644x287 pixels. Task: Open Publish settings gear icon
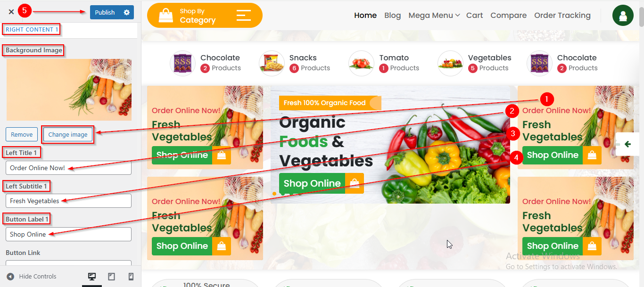(x=126, y=12)
